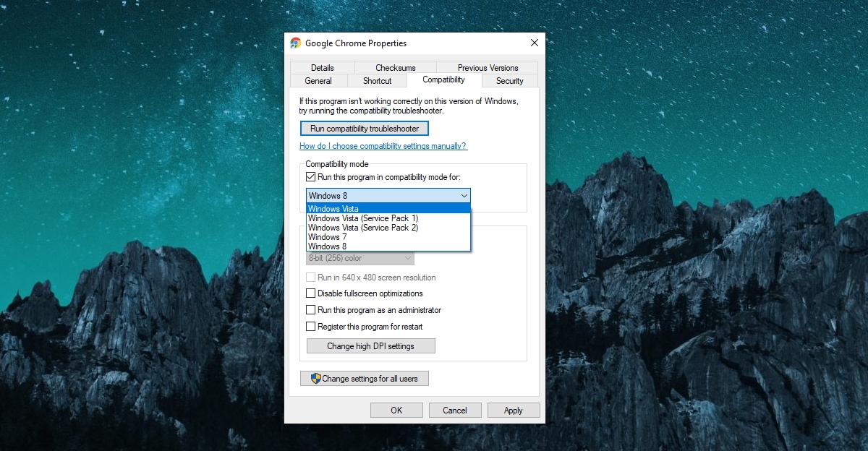Image resolution: width=868 pixels, height=451 pixels.
Task: Go to the Security tab
Action: [x=510, y=81]
